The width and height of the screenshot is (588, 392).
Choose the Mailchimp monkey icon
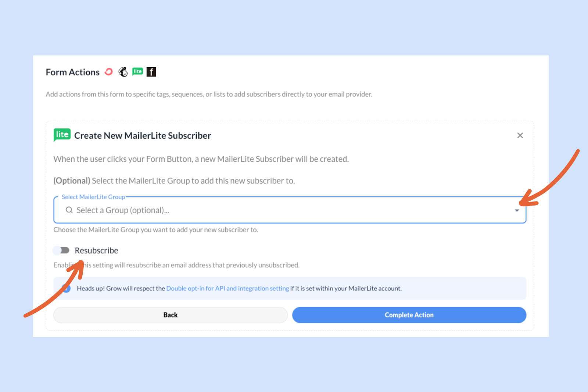123,72
